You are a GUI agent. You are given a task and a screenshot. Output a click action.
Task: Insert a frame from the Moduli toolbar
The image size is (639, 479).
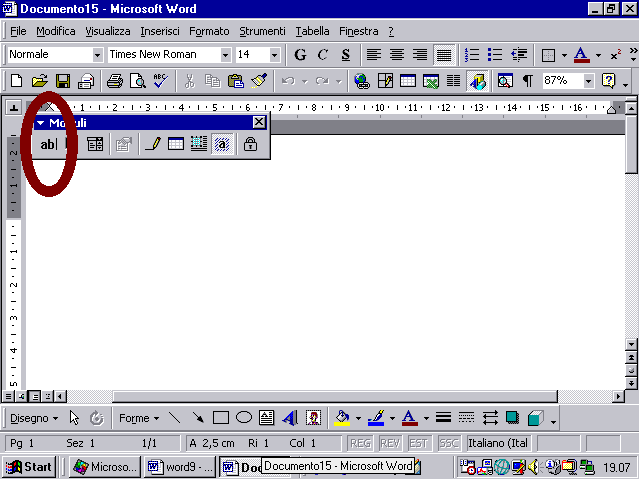pyautogui.click(x=199, y=144)
